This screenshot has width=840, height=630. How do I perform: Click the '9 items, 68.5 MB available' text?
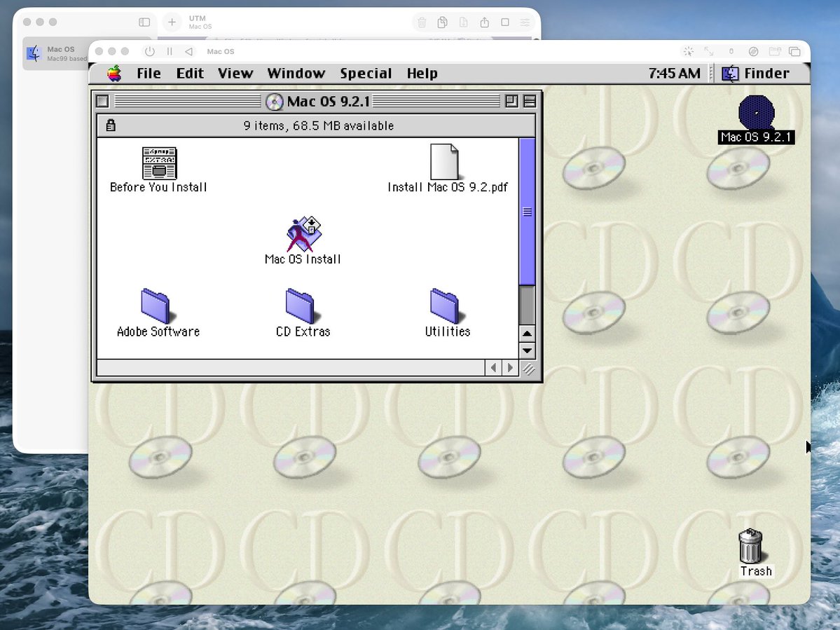[x=319, y=125]
